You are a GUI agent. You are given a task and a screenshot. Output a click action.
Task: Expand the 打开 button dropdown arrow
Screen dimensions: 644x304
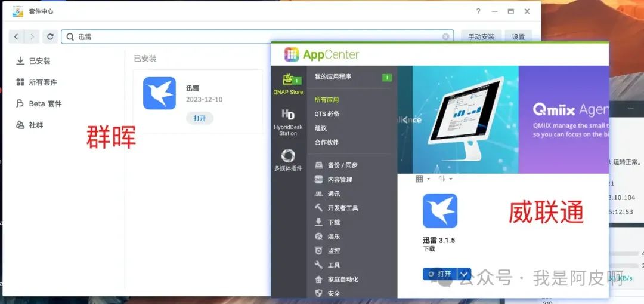(464, 274)
